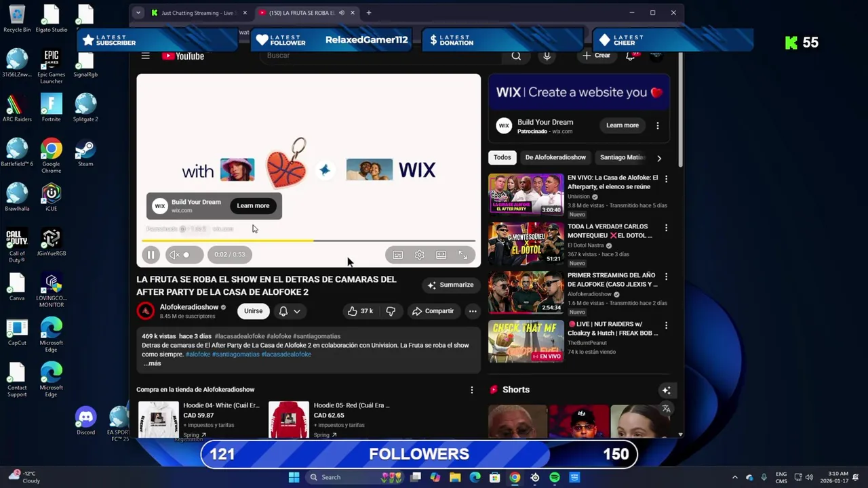Open options for the Alofokeradioshow store shelf

click(472, 390)
